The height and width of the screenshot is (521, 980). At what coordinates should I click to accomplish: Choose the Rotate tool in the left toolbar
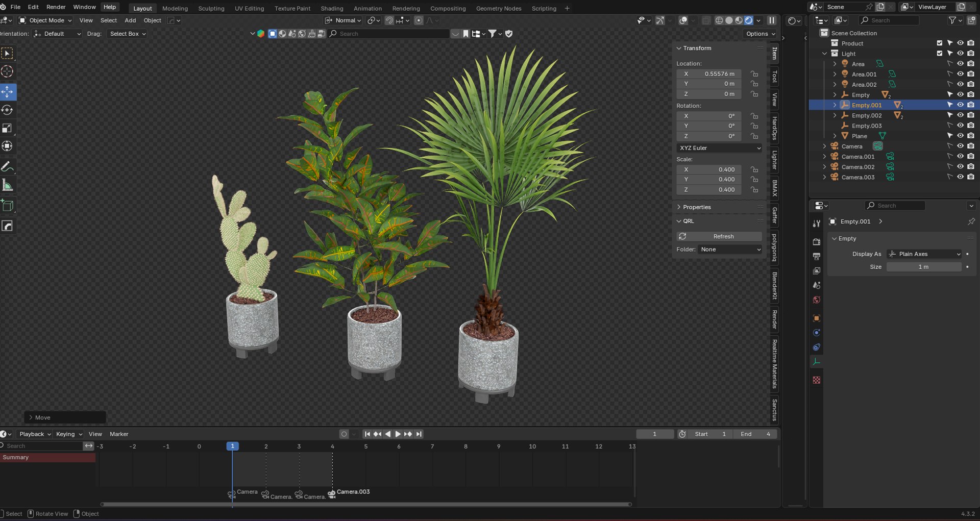pyautogui.click(x=7, y=110)
